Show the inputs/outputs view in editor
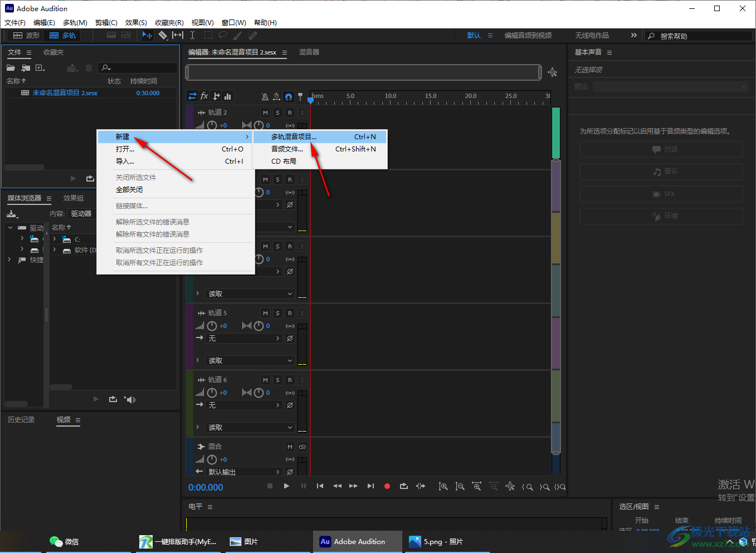The width and height of the screenshot is (756, 553). [192, 96]
